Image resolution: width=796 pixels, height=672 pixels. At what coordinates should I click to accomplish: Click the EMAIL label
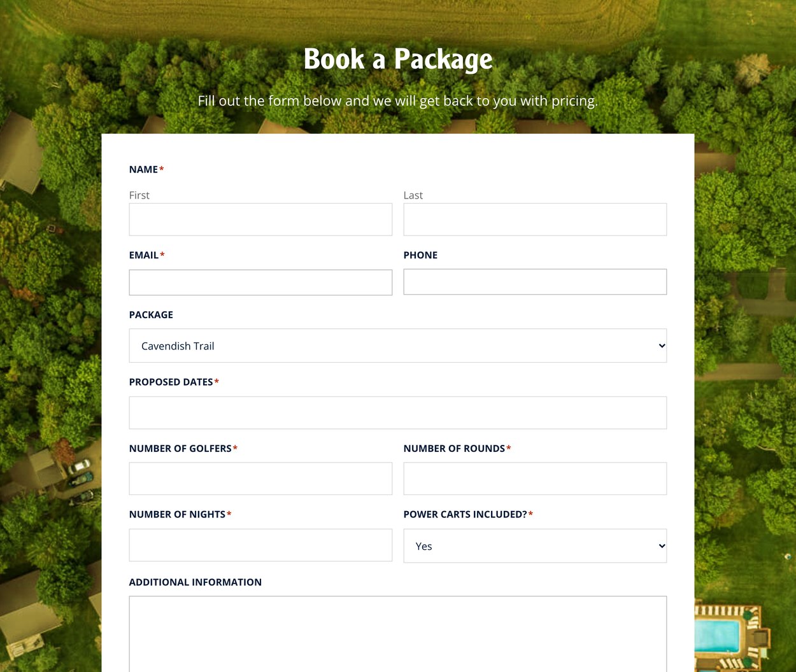point(144,255)
